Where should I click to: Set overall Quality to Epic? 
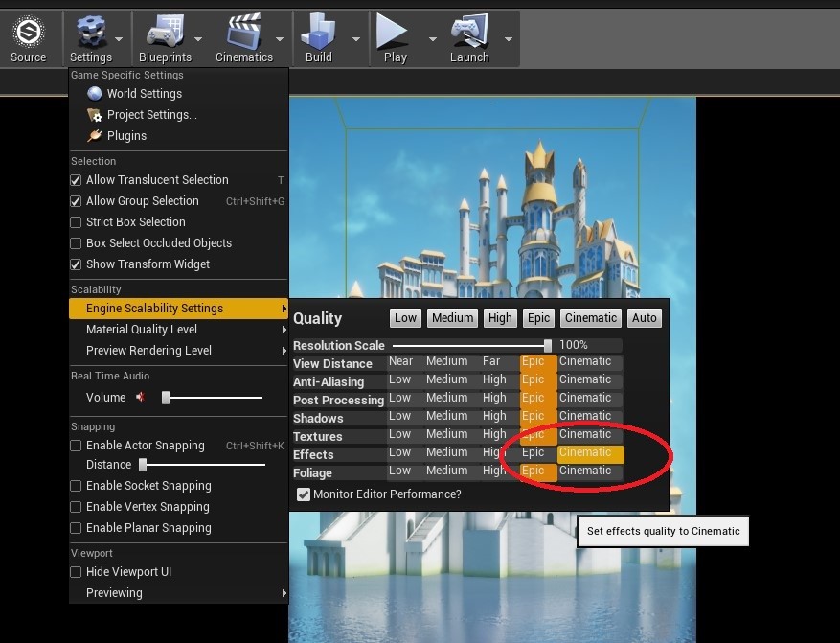[x=538, y=318]
